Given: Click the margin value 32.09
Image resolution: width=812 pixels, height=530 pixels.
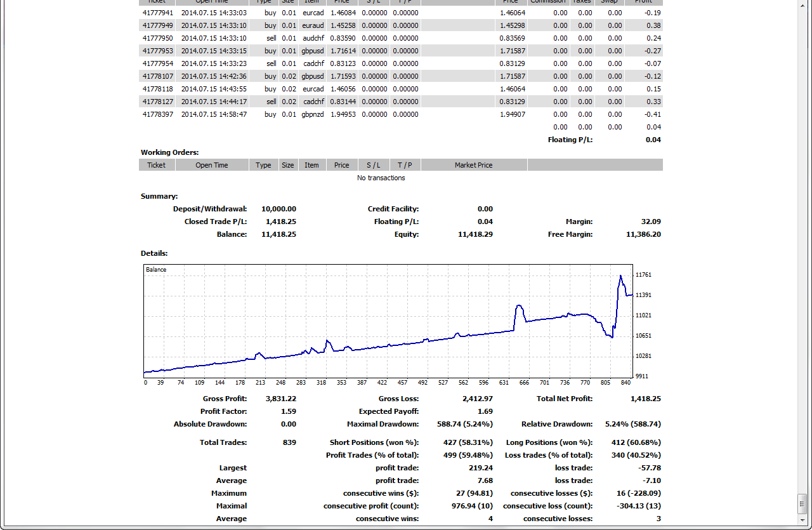Looking at the screenshot, I should click(x=651, y=222).
